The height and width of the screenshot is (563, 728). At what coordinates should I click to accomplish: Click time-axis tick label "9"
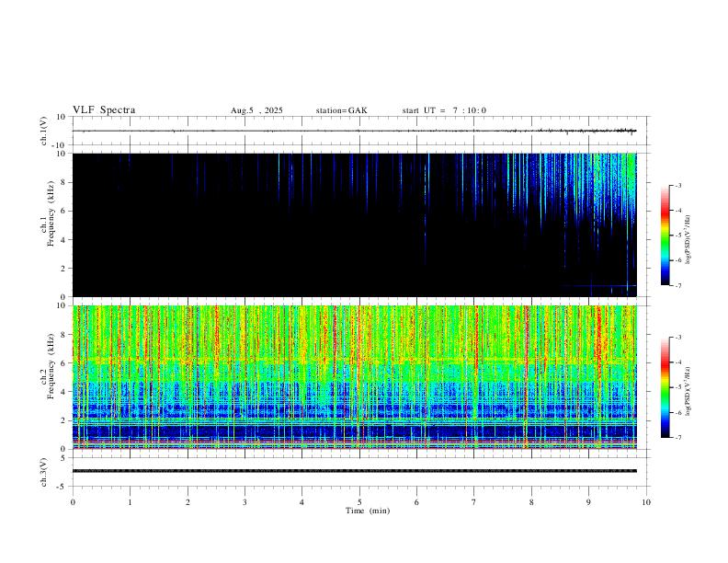[588, 502]
